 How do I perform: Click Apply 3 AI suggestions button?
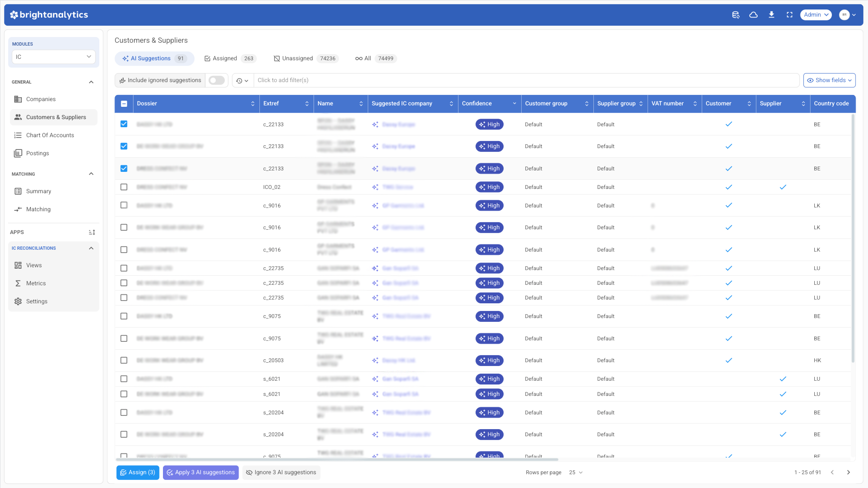(200, 472)
